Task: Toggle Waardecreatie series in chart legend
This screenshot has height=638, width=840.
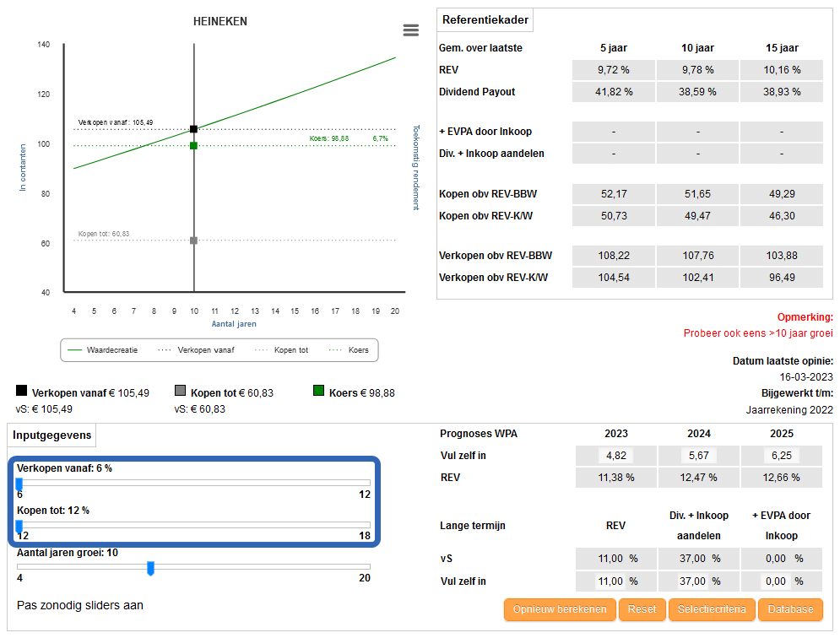Action: tap(103, 350)
